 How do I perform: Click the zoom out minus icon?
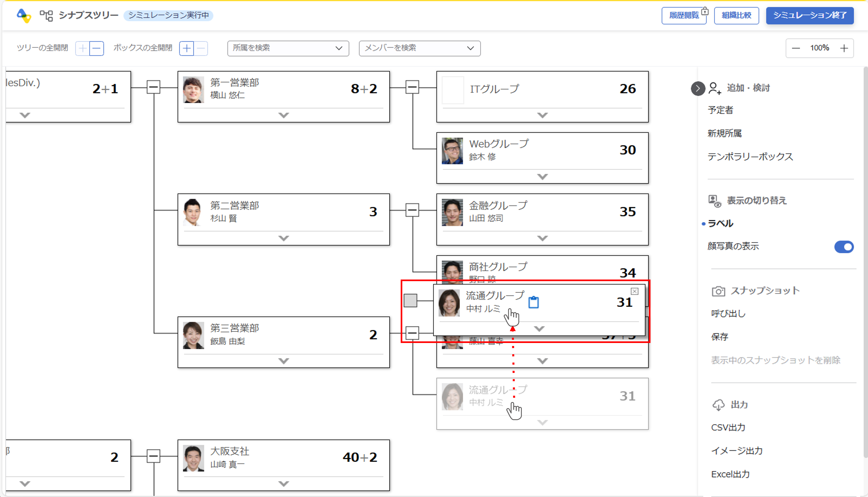click(796, 48)
